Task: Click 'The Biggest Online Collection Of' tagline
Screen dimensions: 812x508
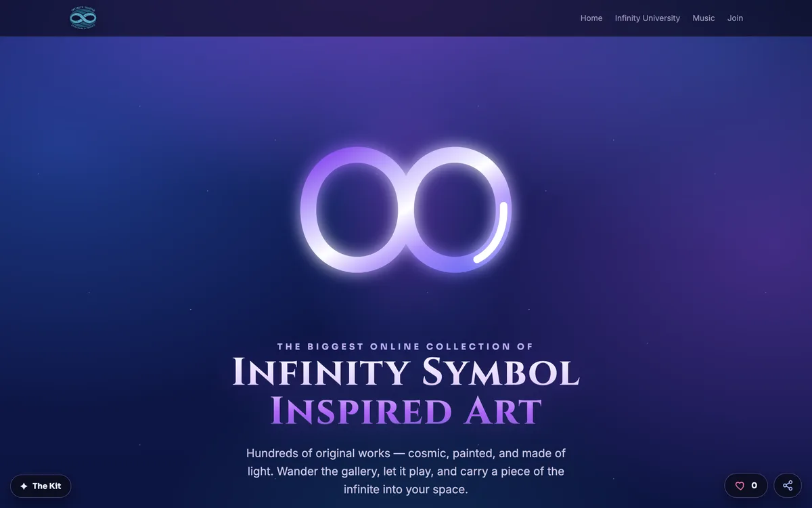Action: click(x=405, y=346)
